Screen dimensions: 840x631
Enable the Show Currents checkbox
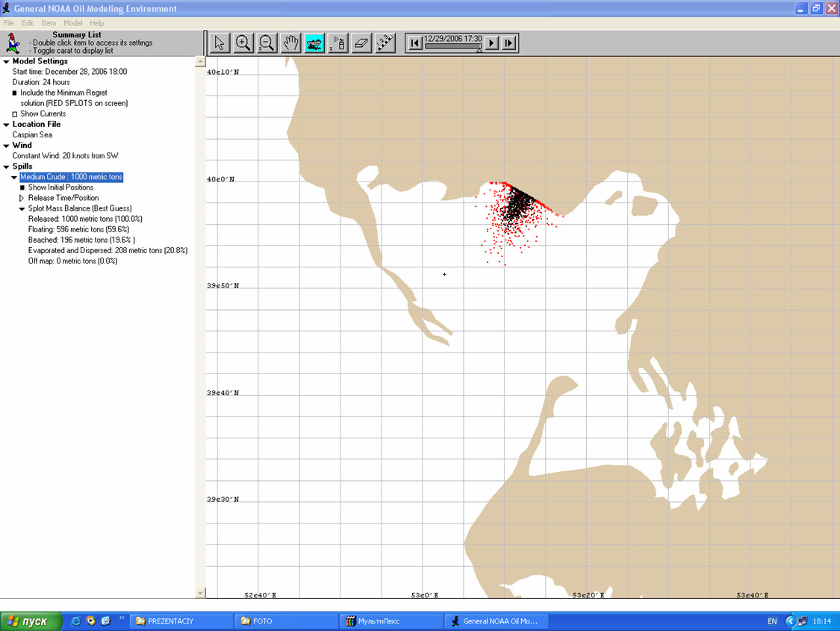click(x=15, y=114)
